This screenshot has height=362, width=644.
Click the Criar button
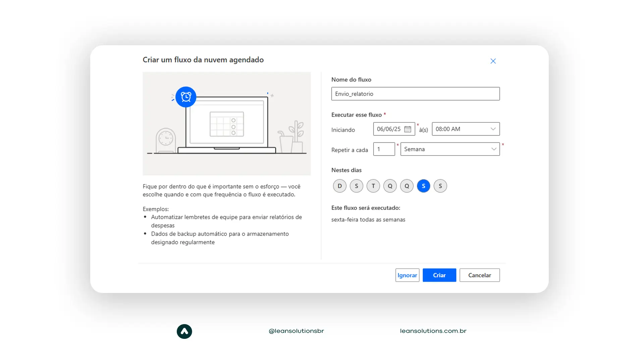coord(439,275)
